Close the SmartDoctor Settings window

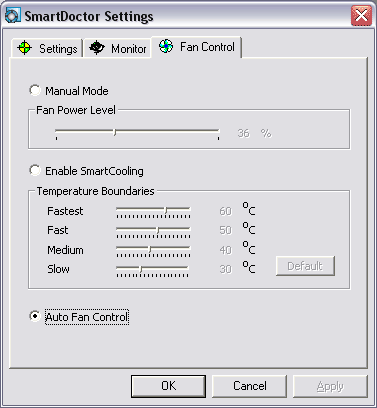pyautogui.click(x=361, y=16)
